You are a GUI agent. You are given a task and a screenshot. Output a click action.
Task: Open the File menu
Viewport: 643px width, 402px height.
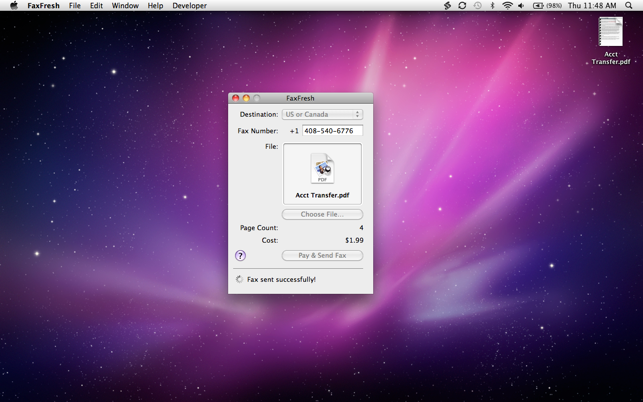tap(74, 6)
